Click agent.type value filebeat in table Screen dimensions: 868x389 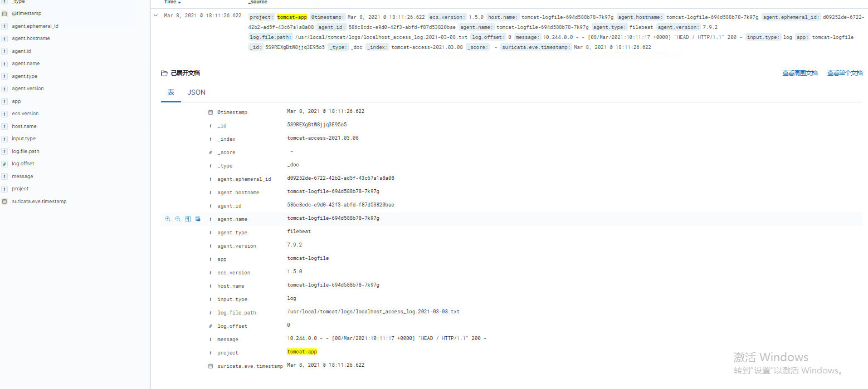tap(299, 232)
